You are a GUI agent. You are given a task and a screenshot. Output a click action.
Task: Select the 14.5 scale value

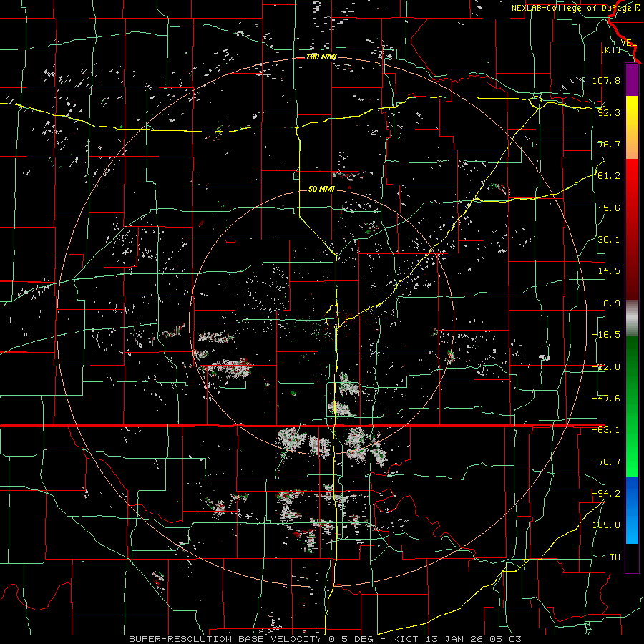pyautogui.click(x=609, y=271)
